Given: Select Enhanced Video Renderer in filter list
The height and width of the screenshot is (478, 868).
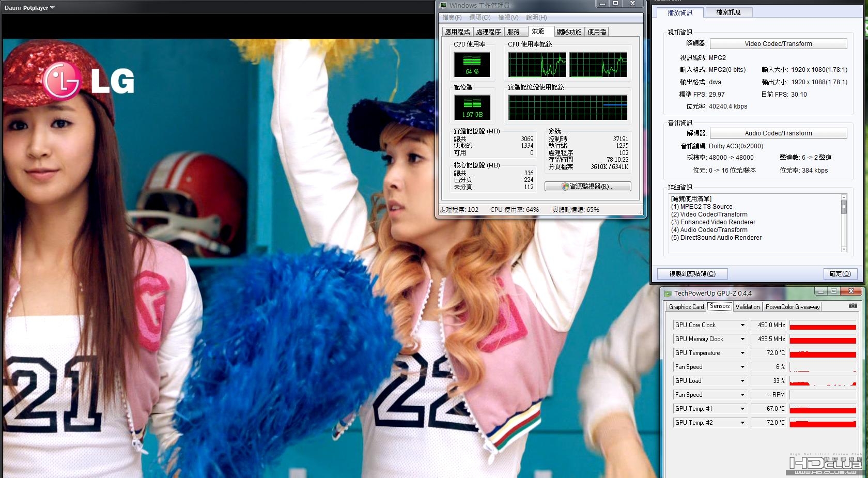Looking at the screenshot, I should [x=713, y=222].
